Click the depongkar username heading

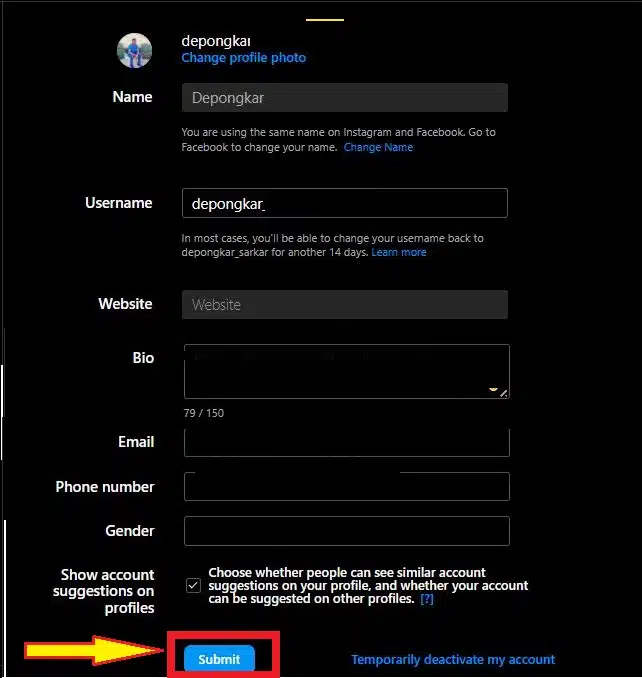click(216, 41)
